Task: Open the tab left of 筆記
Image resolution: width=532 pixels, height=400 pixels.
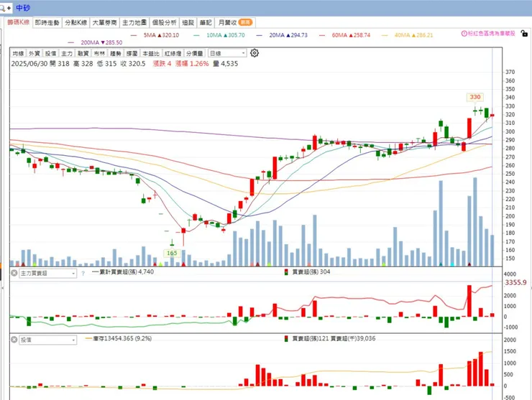Action: point(188,22)
